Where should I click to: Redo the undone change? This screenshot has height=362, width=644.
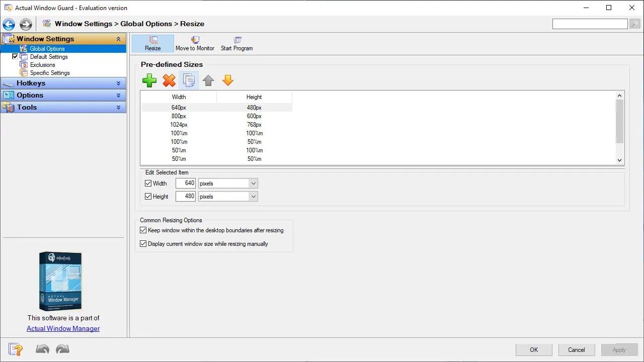[x=62, y=349]
